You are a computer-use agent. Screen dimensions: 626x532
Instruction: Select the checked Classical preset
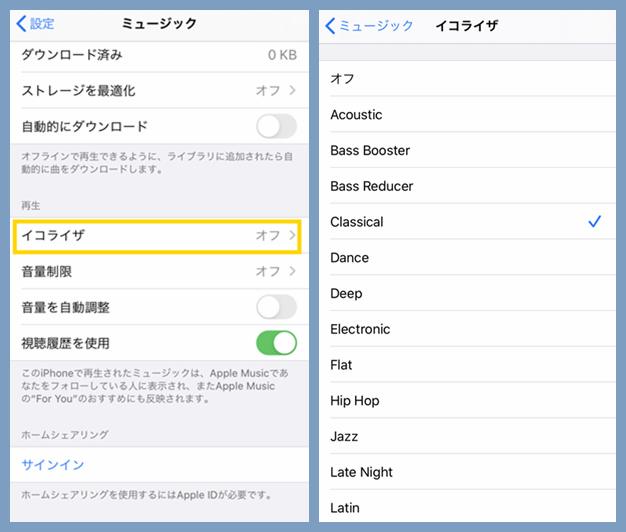[x=467, y=222]
